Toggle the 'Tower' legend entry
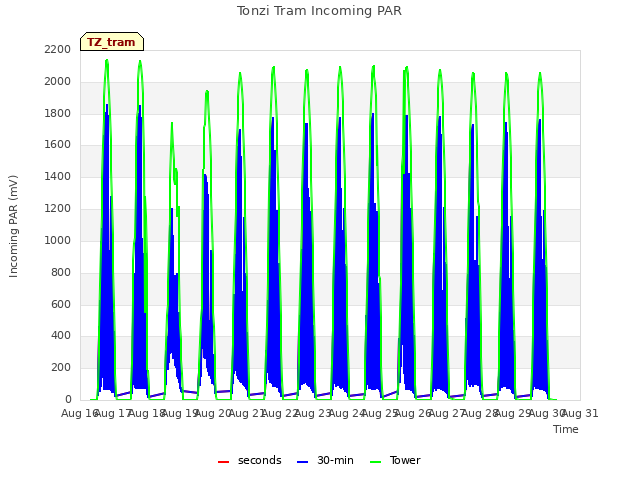 (395, 460)
